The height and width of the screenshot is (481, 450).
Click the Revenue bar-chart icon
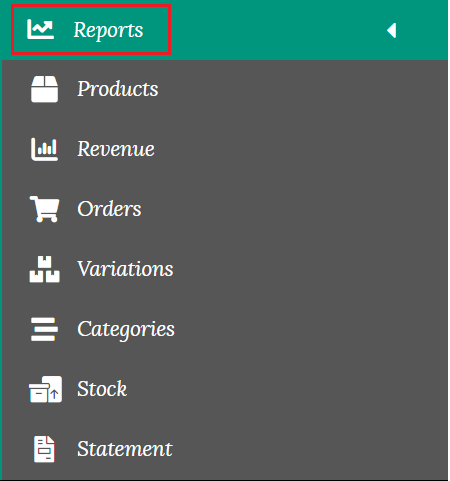tap(44, 149)
